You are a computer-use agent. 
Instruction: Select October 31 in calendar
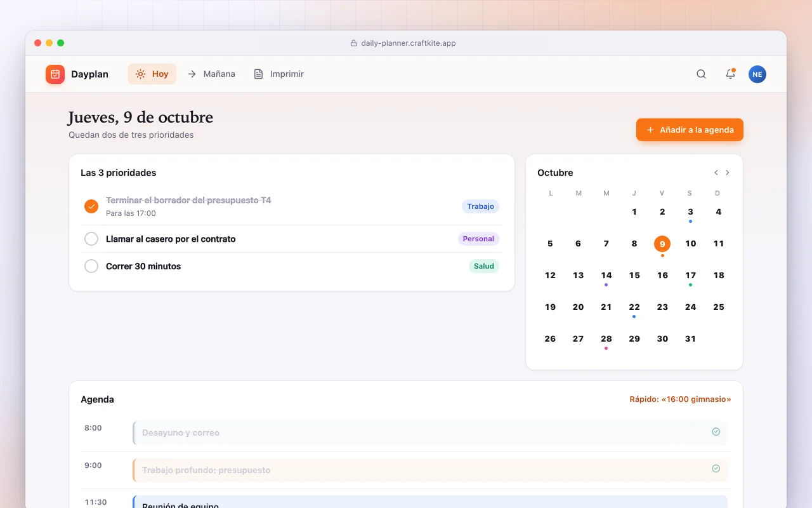[690, 339]
